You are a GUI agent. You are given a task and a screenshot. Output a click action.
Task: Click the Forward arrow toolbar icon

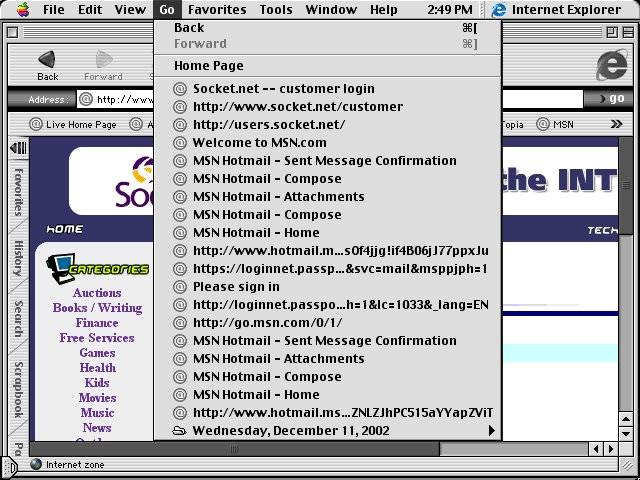tap(103, 60)
